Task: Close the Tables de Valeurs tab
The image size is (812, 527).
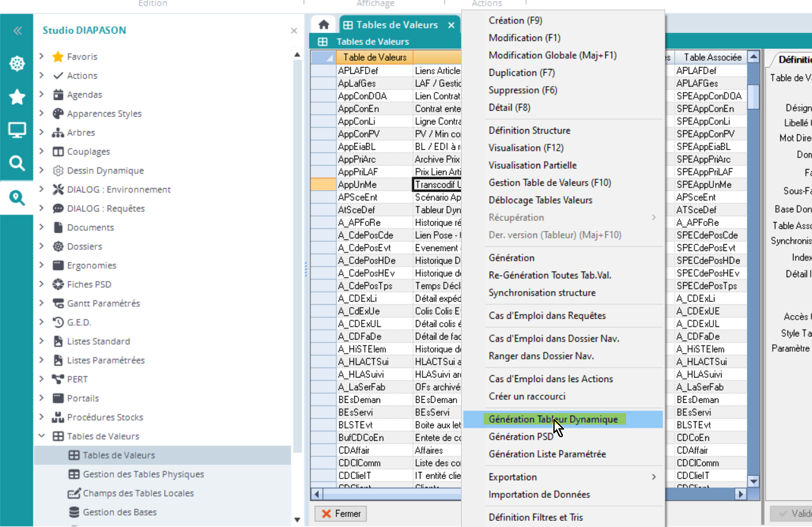Action: pyautogui.click(x=451, y=25)
